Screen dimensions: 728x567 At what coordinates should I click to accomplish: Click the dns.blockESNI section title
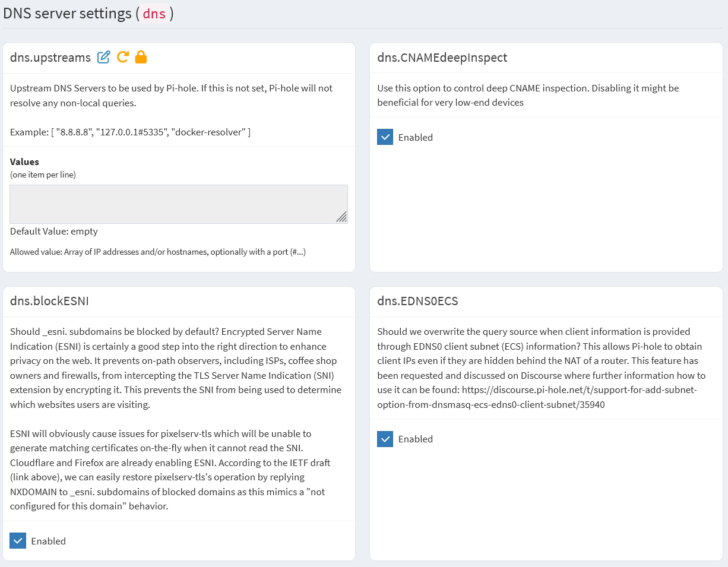coord(49,301)
